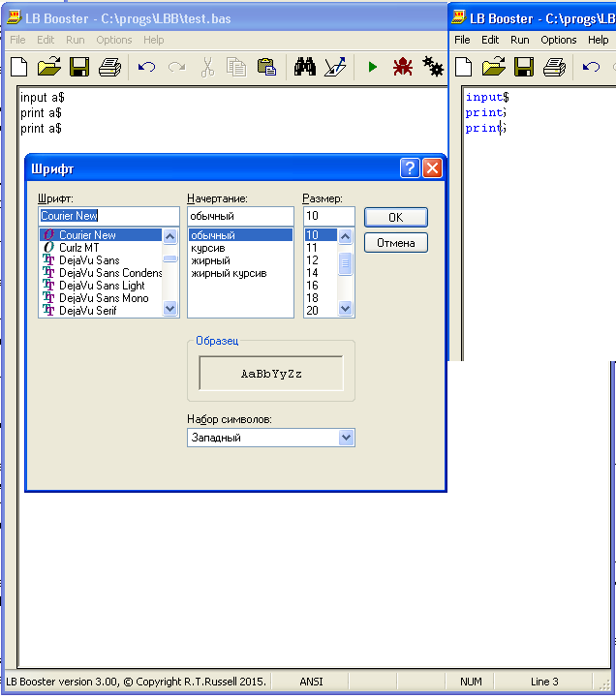Open Options menu in right window
This screenshot has height=698, width=616.
pyautogui.click(x=559, y=40)
